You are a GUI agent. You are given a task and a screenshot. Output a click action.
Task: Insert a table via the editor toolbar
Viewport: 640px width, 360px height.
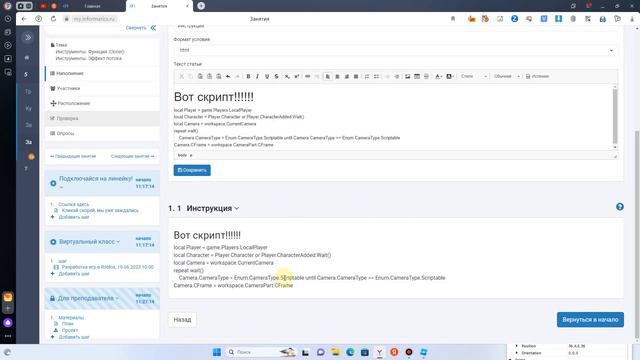coord(417,76)
